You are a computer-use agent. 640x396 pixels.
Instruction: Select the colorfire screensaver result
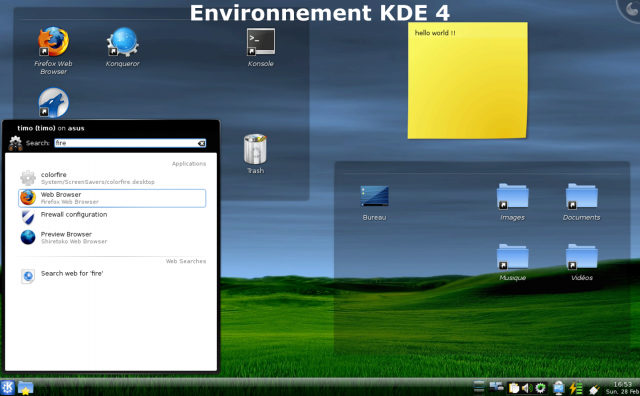pyautogui.click(x=112, y=178)
